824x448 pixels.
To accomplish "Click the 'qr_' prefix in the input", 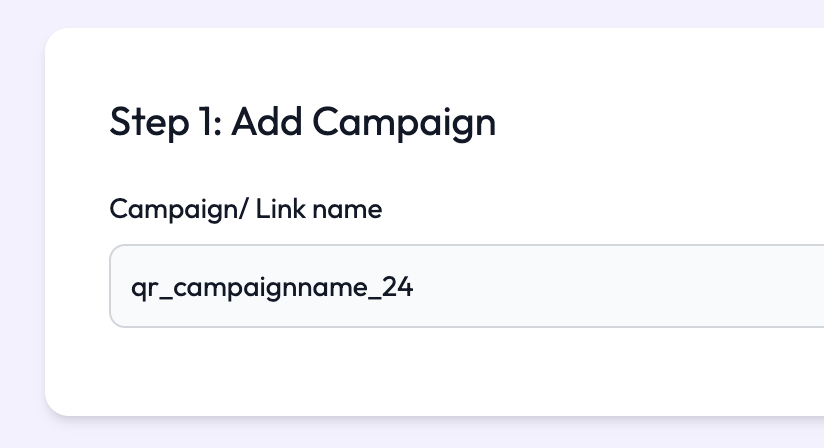I will point(144,288).
